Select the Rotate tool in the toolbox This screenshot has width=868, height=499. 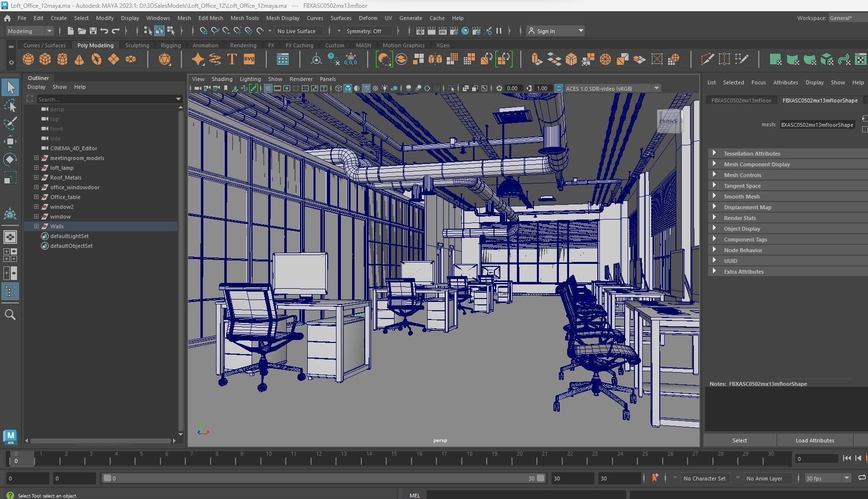coord(10,160)
